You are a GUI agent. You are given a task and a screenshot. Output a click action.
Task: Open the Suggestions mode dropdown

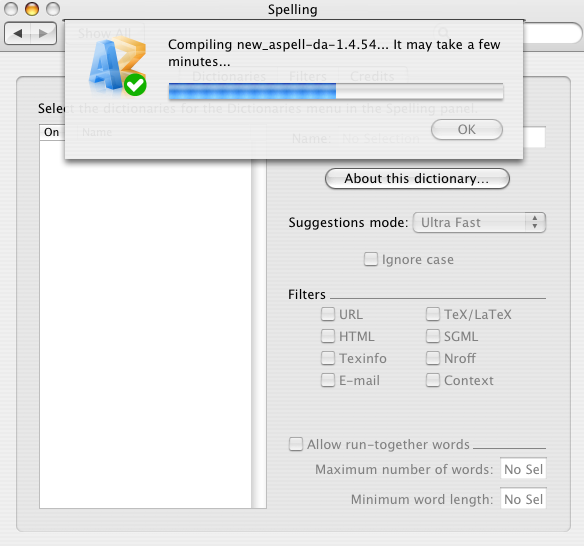point(479,223)
